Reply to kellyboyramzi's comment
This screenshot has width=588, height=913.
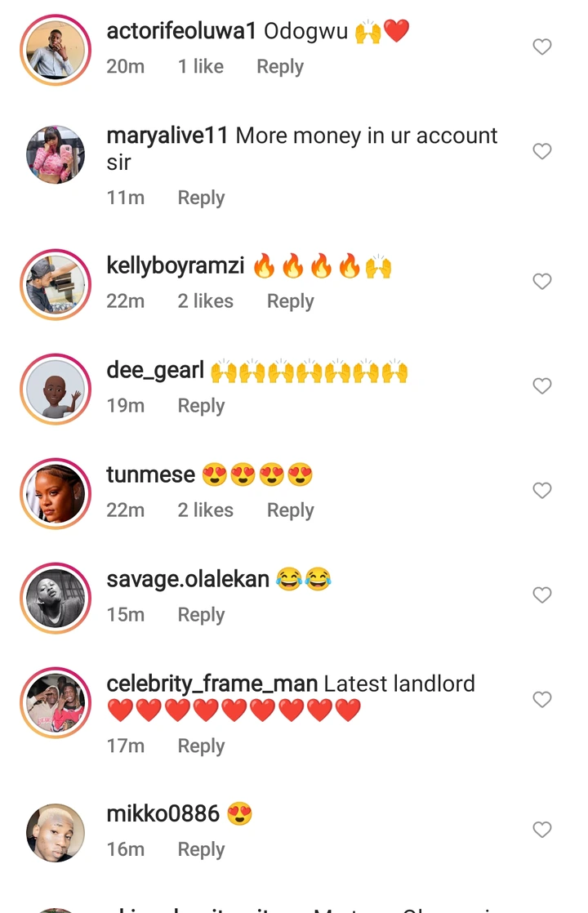(290, 301)
